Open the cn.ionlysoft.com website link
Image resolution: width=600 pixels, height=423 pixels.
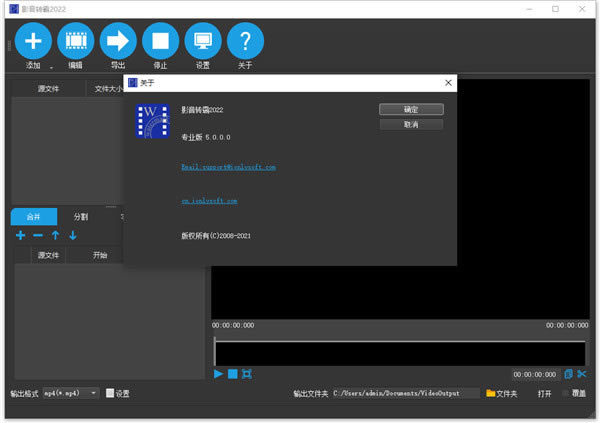209,200
